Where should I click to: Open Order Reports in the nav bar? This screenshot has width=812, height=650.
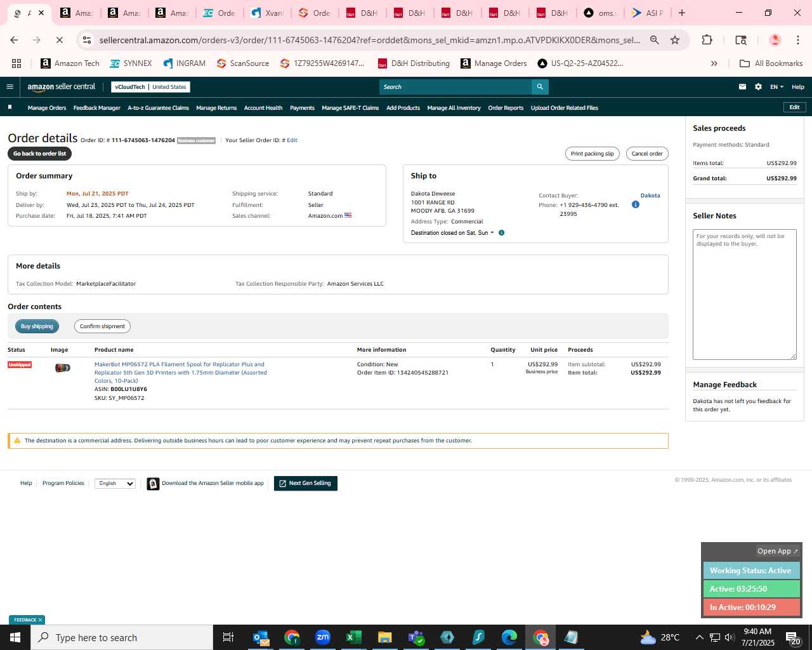506,108
